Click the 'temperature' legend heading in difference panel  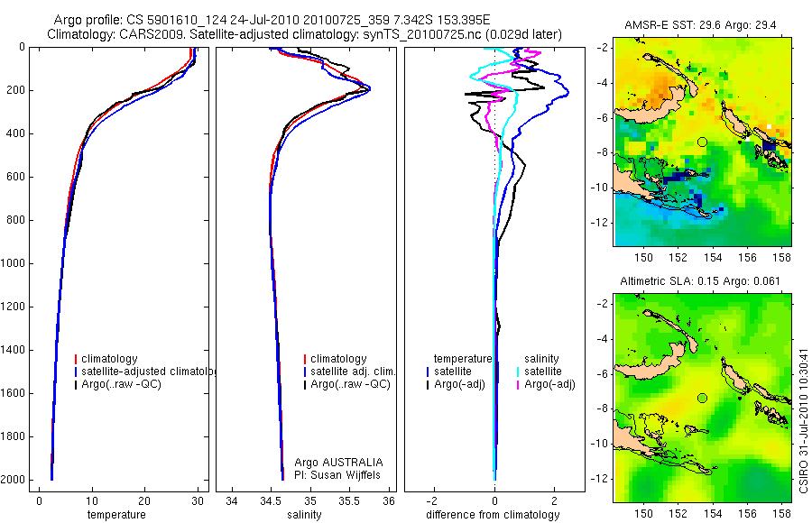463,359
